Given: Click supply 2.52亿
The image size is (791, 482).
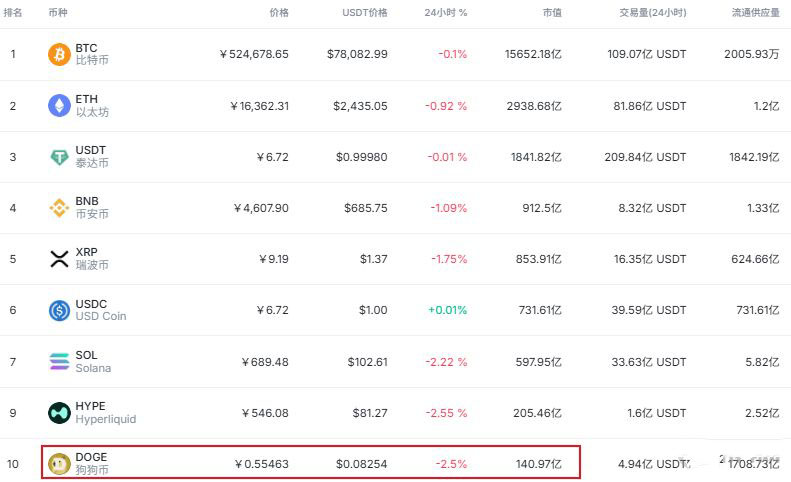Looking at the screenshot, I should (762, 413).
